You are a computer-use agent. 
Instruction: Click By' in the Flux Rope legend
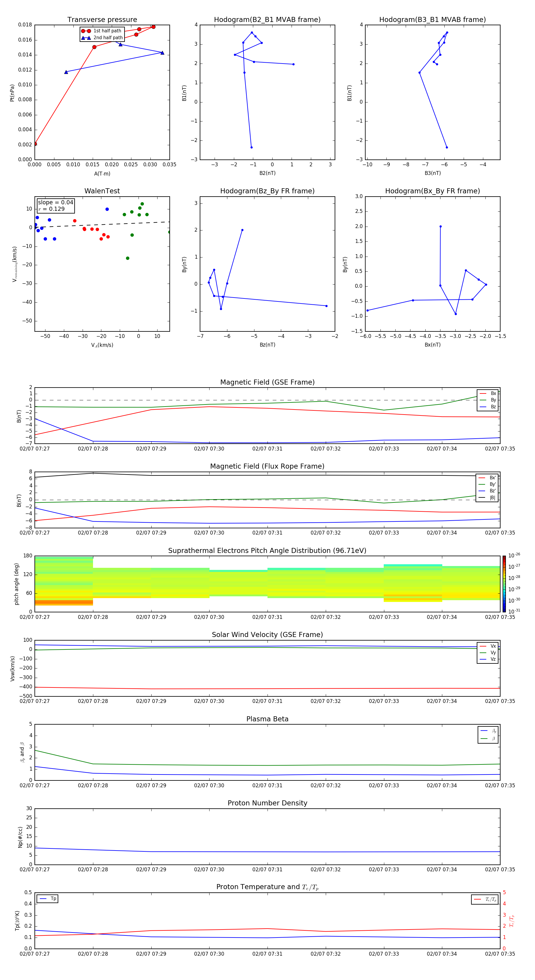point(487,484)
